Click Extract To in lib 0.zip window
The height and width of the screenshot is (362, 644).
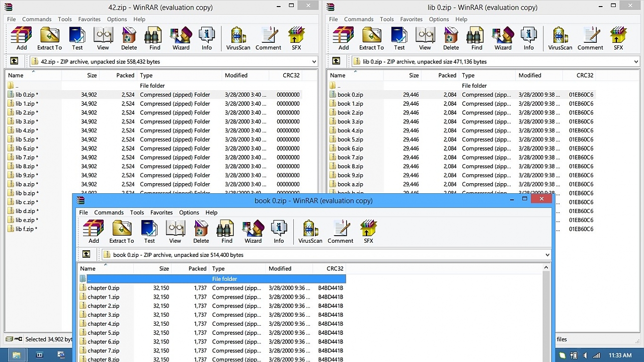tap(371, 38)
